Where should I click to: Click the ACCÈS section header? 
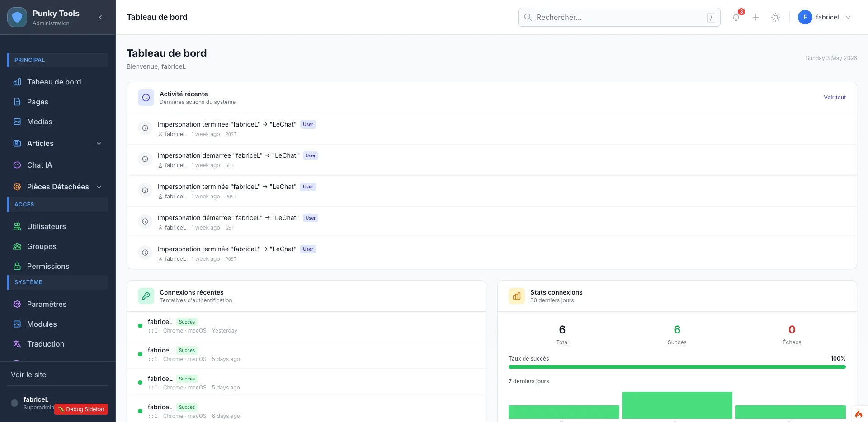58,205
